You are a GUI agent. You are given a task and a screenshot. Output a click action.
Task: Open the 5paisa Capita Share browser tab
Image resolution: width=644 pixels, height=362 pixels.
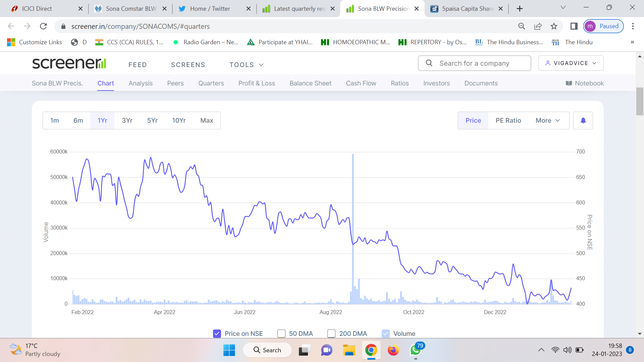pos(467,9)
